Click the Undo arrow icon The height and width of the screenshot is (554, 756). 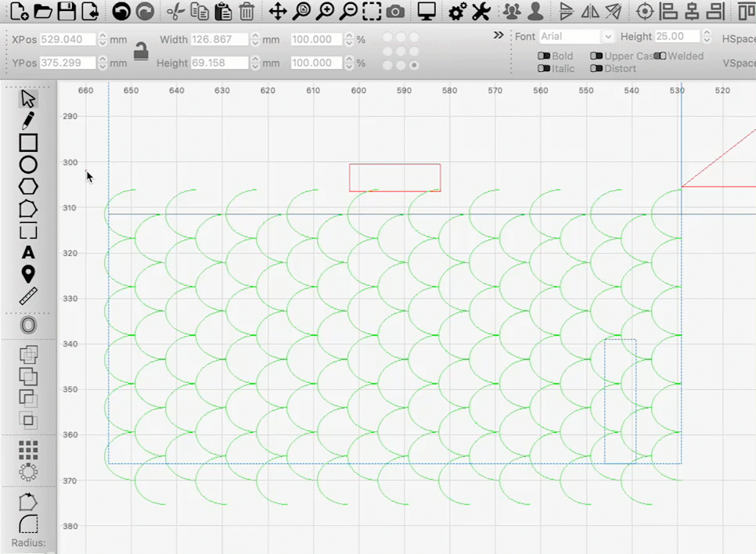point(121,12)
